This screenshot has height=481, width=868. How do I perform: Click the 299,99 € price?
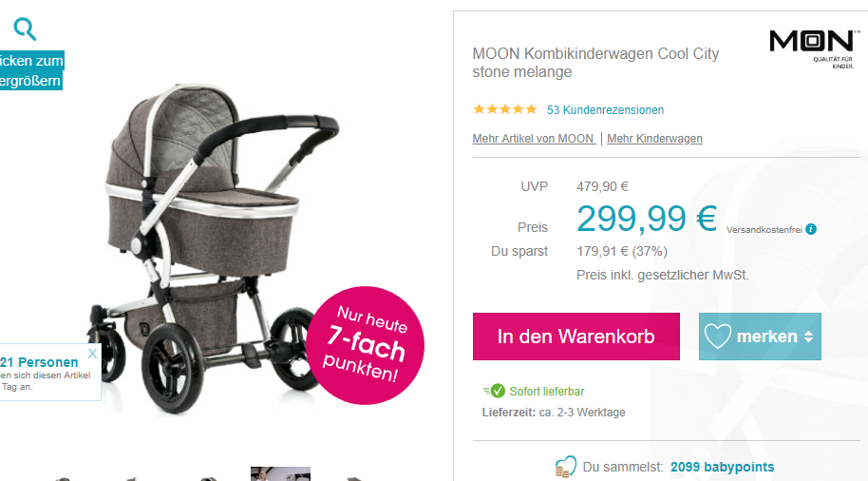point(647,219)
